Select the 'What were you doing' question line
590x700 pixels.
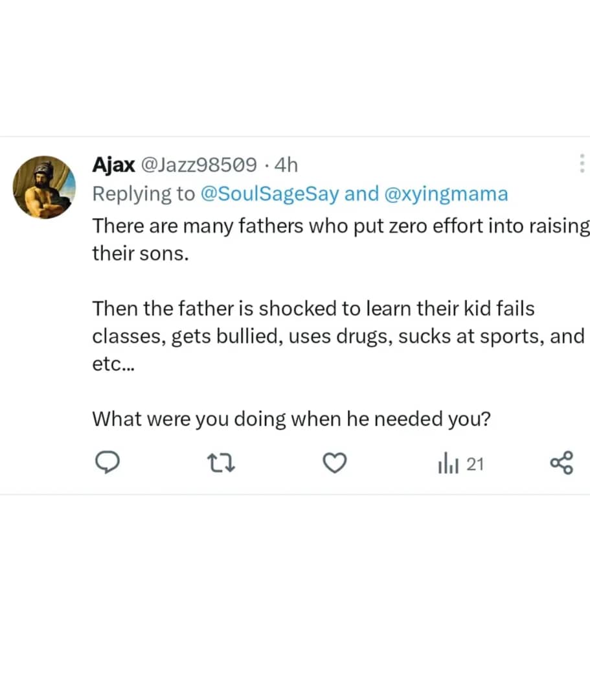pos(291,419)
